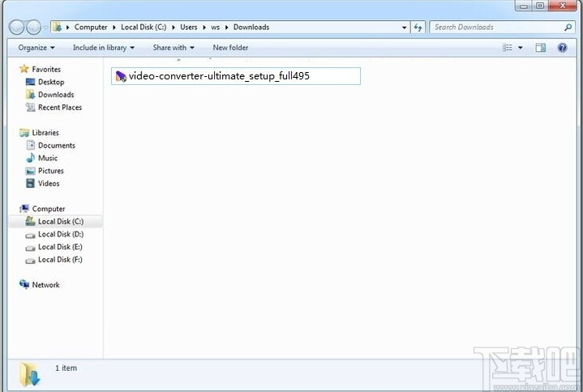Click the Change your view icon
Screen dimensions: 583x392
(507, 48)
